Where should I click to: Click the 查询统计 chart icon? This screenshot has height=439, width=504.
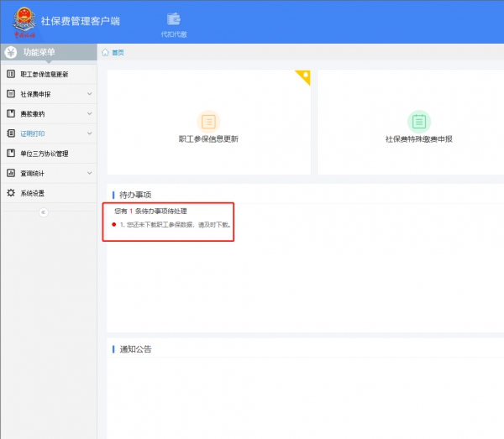[x=11, y=173]
